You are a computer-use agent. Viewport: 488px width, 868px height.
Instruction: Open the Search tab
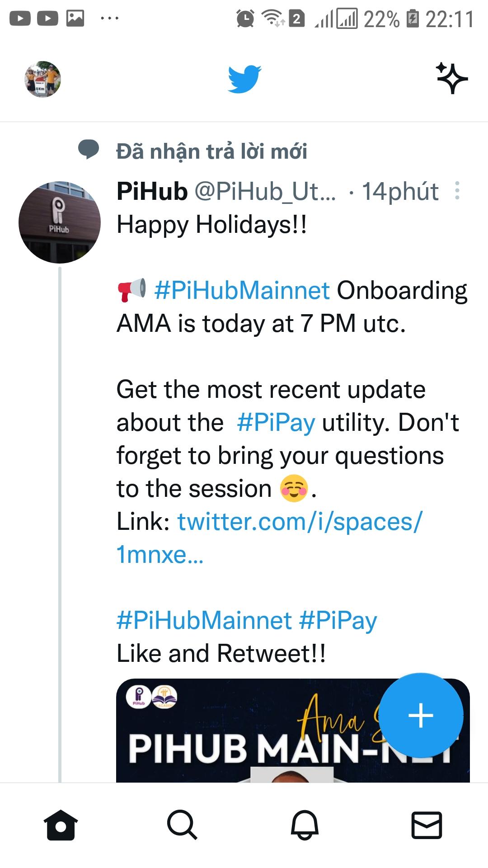coord(182,825)
